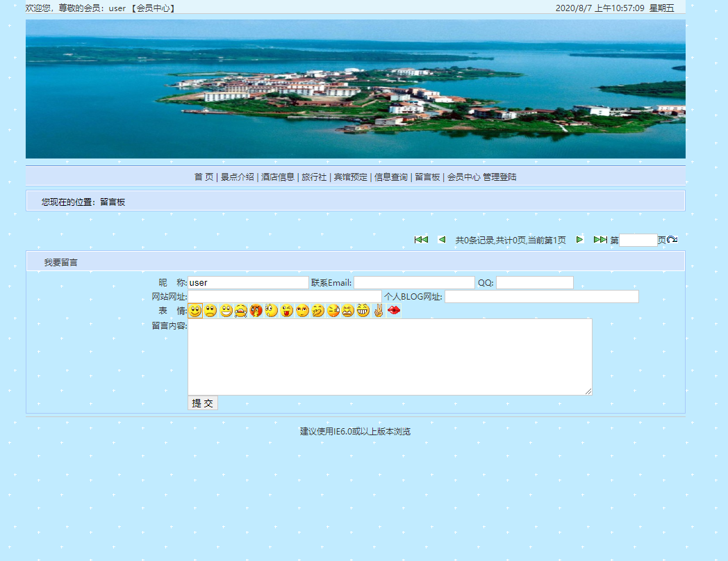Jump to the first page using double-arrow icon
The image size is (728, 561).
click(421, 239)
